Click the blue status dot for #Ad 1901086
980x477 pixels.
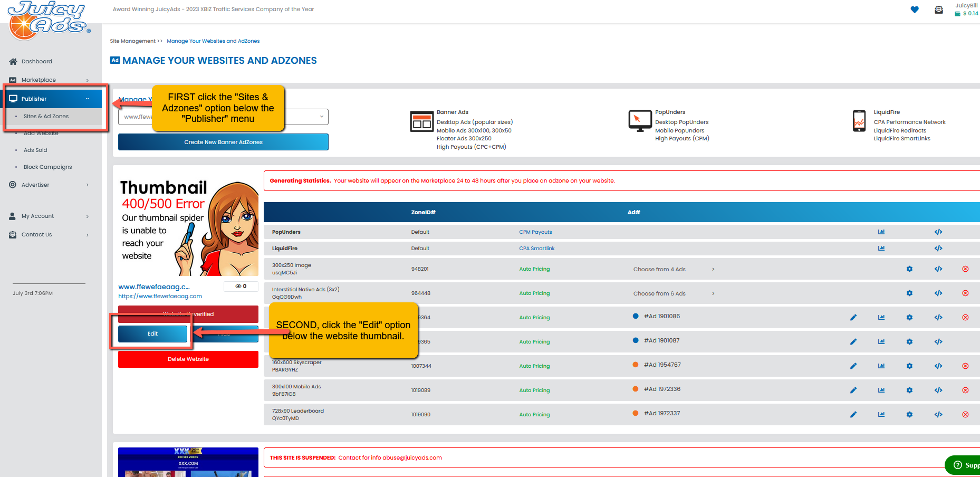[636, 316]
